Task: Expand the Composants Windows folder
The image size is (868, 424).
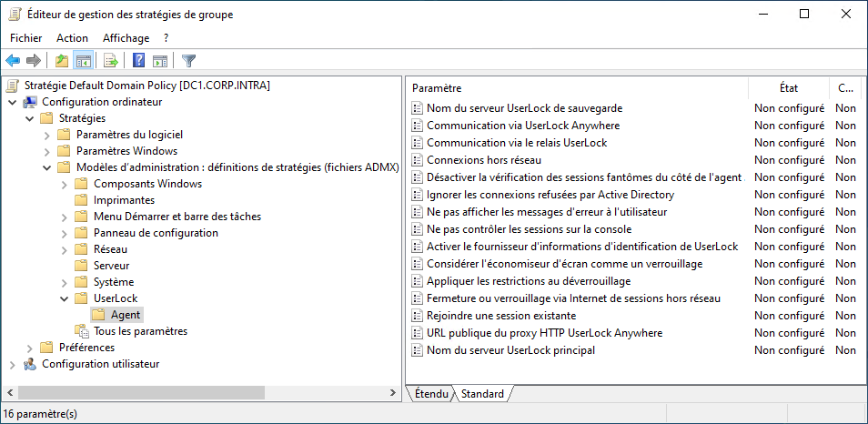Action: coord(64,184)
